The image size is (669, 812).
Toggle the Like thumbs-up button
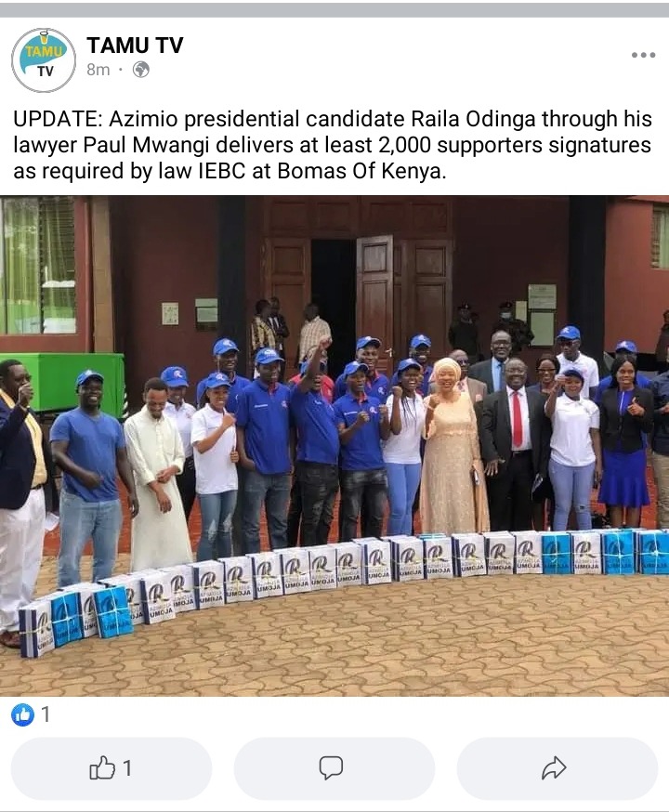point(111,768)
